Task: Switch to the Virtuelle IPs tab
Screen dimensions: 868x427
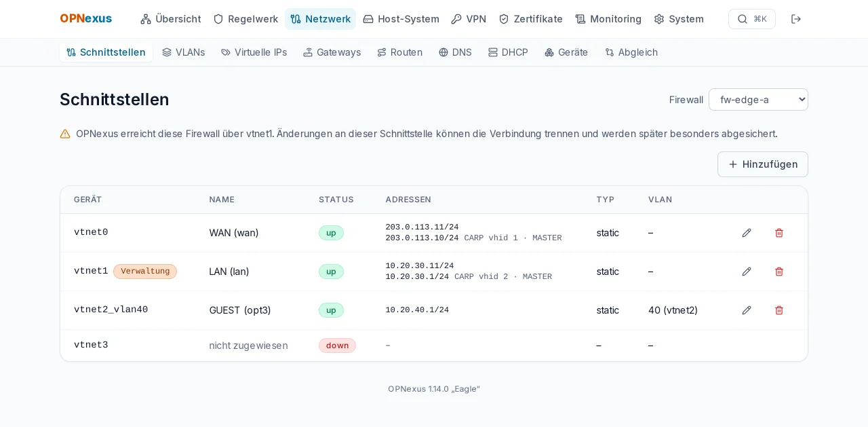Action: [x=254, y=52]
